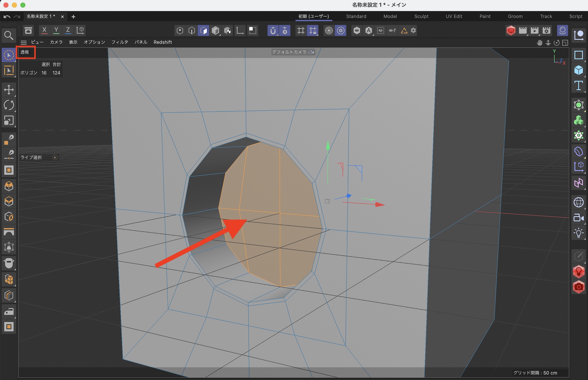Switch to the UV Edit layout
This screenshot has height=380, width=588.
(454, 16)
